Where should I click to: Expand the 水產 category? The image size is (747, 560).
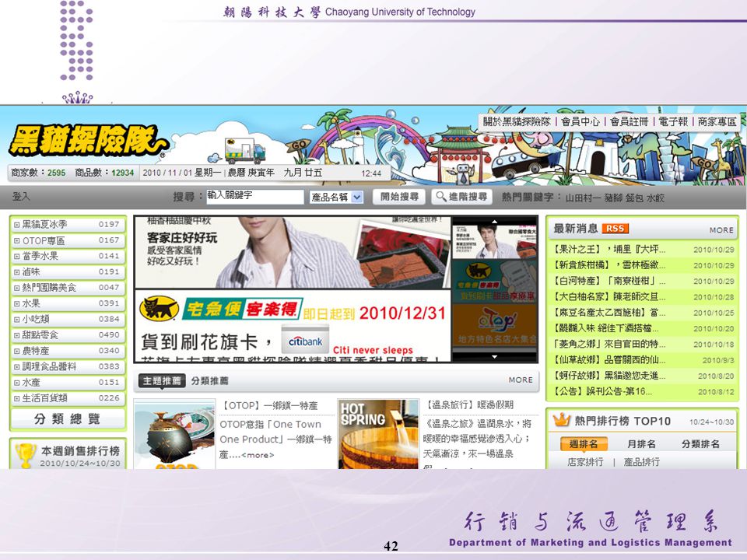(x=16, y=383)
